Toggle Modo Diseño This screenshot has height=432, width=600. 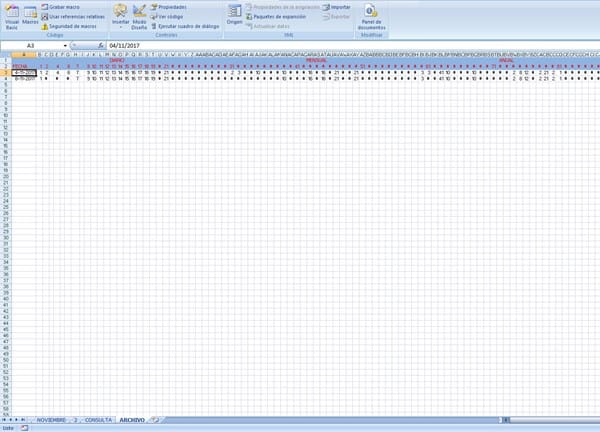point(139,17)
